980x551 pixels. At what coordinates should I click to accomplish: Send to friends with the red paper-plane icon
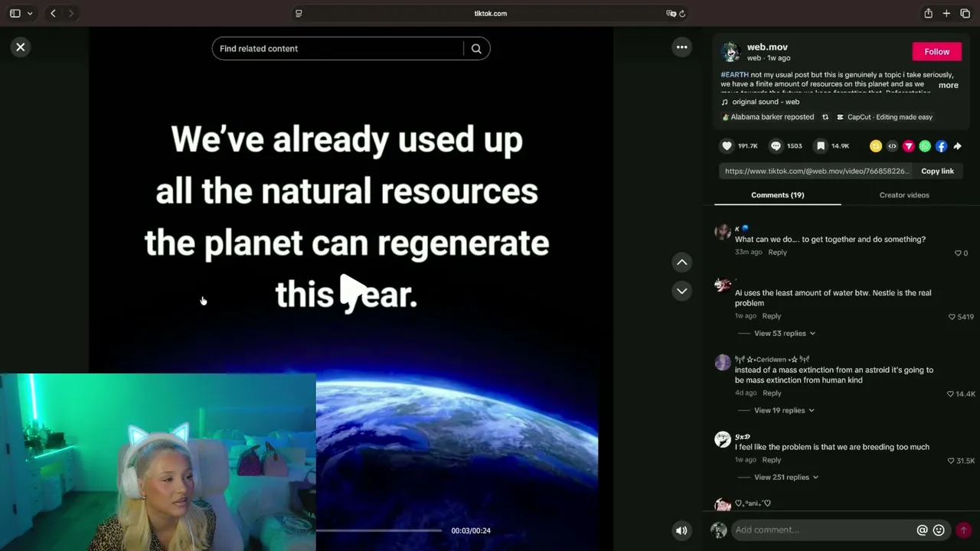tap(909, 146)
